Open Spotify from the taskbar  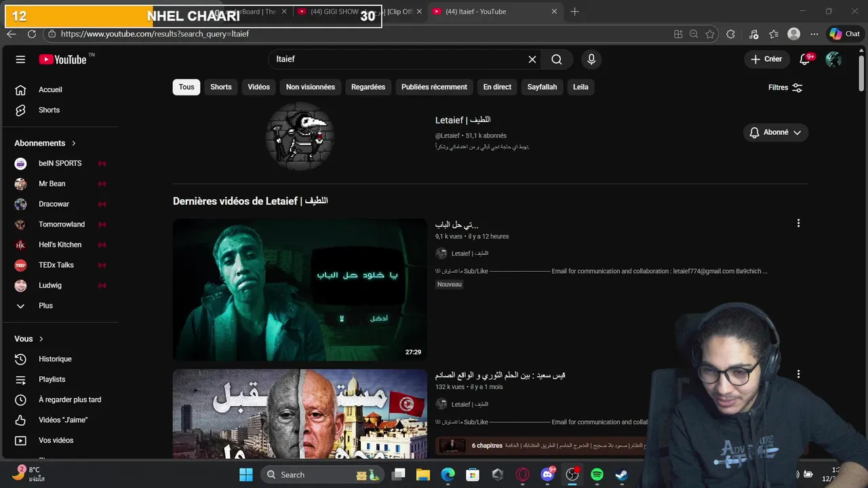[597, 474]
